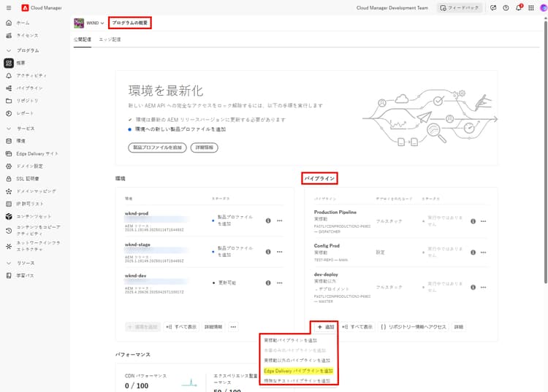Show info for Config Prod pipeline

pos(473,253)
